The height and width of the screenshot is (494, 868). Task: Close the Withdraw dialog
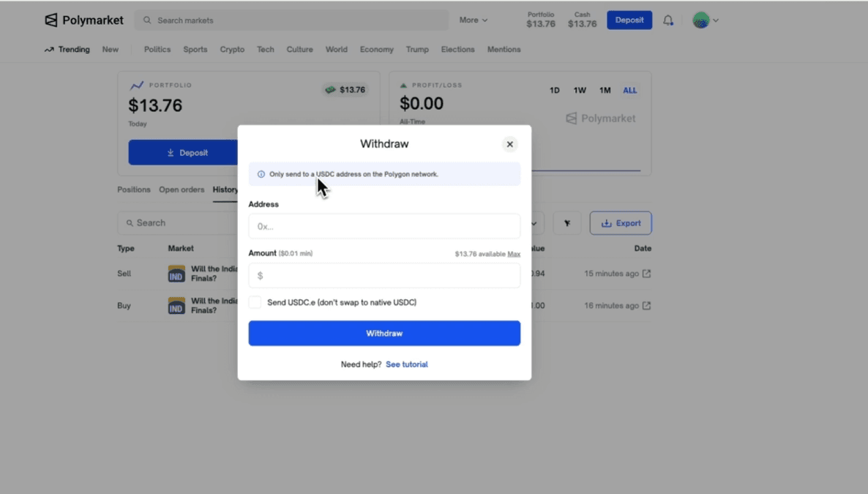tap(509, 144)
